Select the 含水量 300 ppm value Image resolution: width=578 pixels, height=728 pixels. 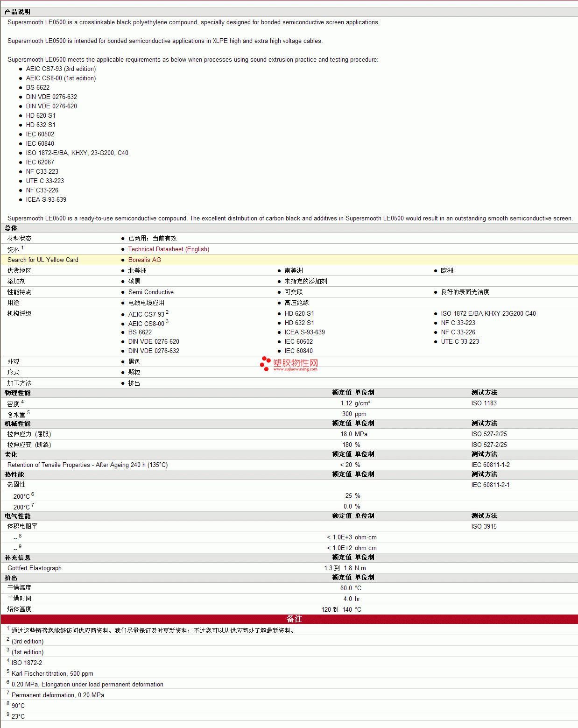354,414
